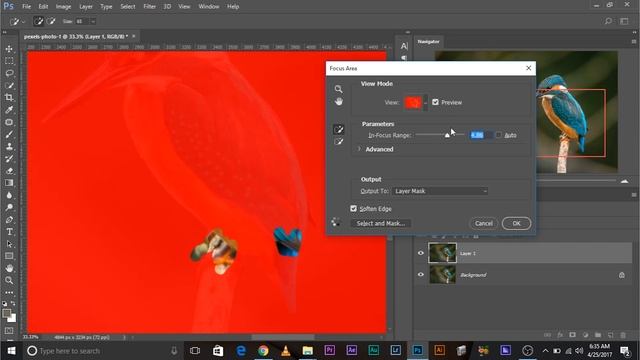
Task: Hide Layer 1 visibility eye
Action: pos(421,253)
